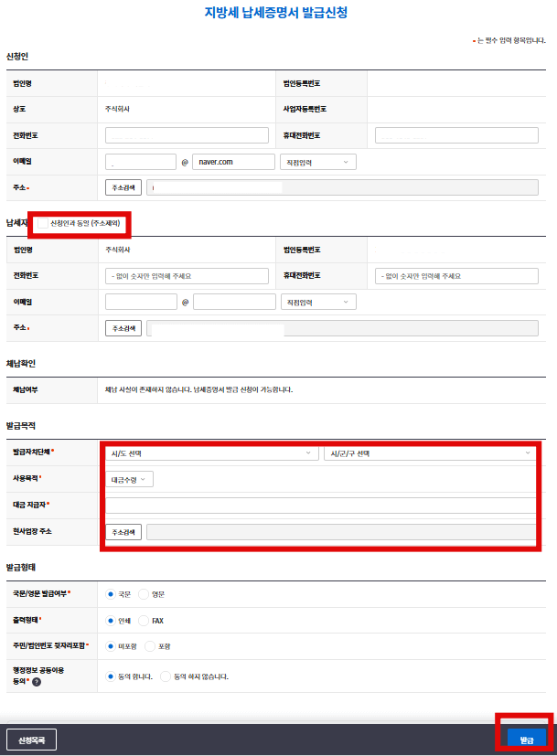
Task: Check 신청인과 동일 (주소제외) checkbox
Action: point(43,223)
